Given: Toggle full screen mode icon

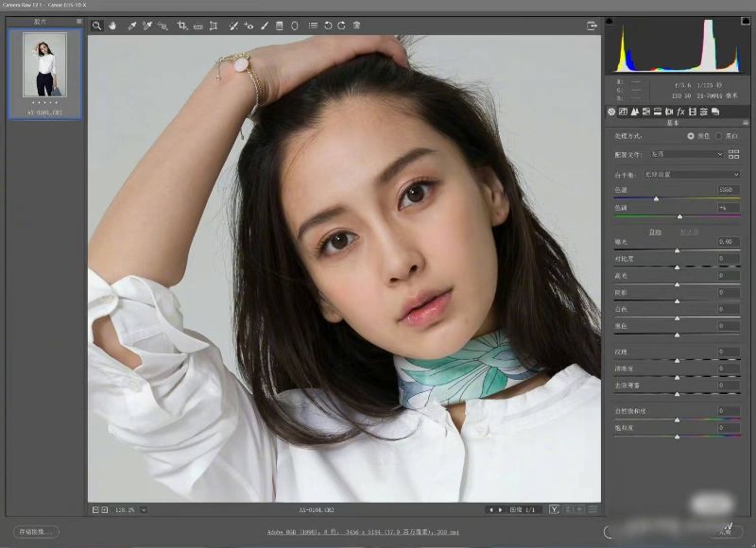Looking at the screenshot, I should [x=592, y=26].
